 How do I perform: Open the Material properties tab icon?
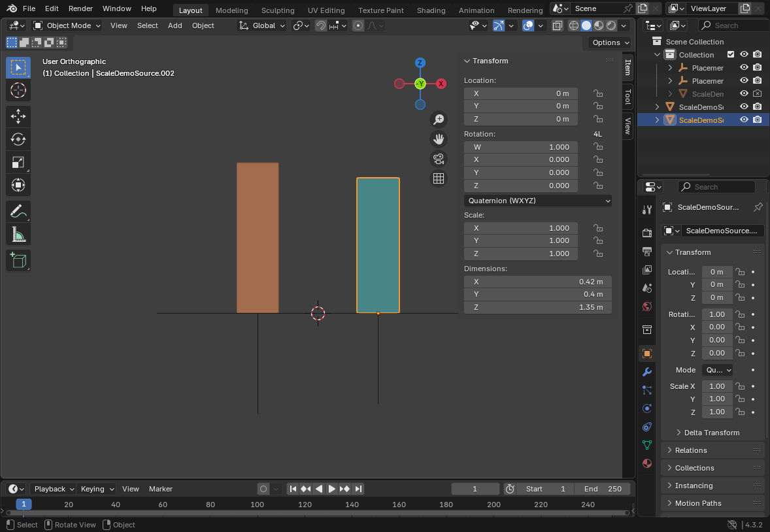click(646, 463)
